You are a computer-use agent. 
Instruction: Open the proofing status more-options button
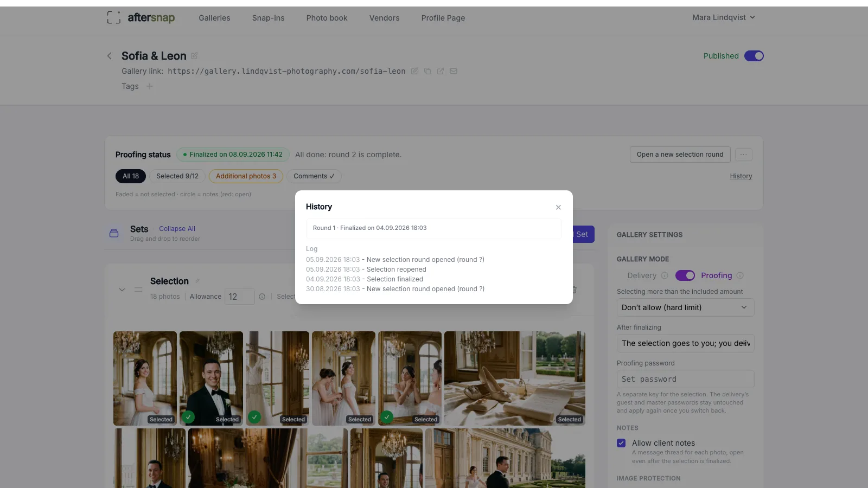tap(744, 155)
